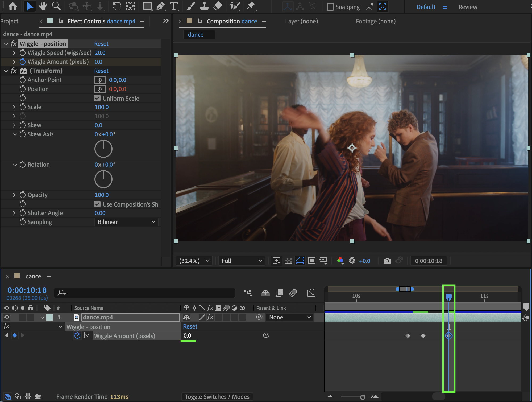Select the Type tool
Image resolution: width=532 pixels, height=402 pixels.
pyautogui.click(x=174, y=6)
